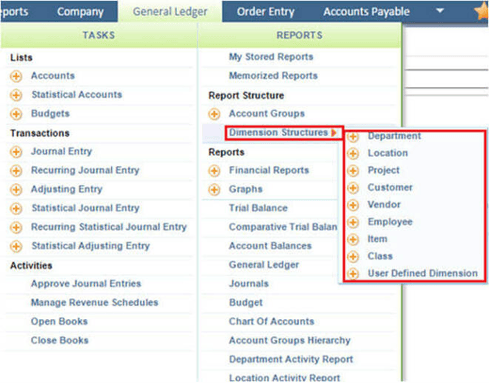Open the Budget report
This screenshot has height=383, width=489.
pos(246,303)
